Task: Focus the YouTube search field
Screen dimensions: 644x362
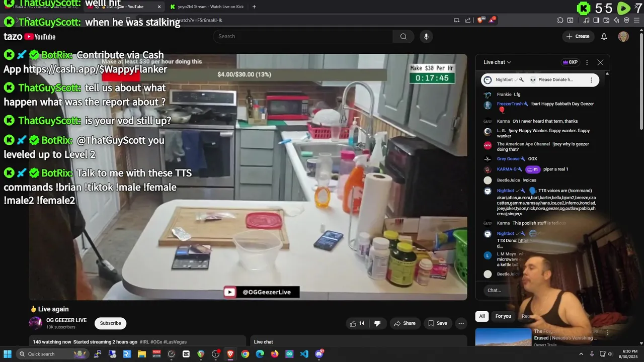Action: pyautogui.click(x=303, y=36)
